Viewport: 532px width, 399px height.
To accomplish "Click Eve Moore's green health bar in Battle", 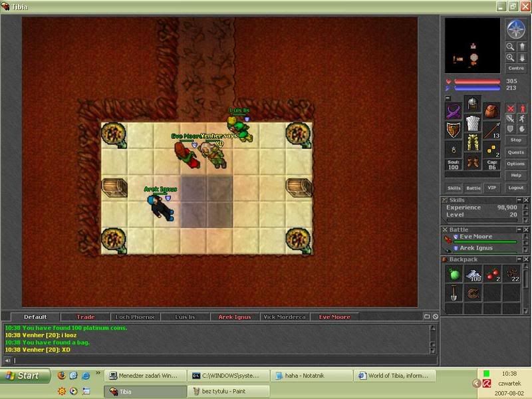I will point(485,242).
